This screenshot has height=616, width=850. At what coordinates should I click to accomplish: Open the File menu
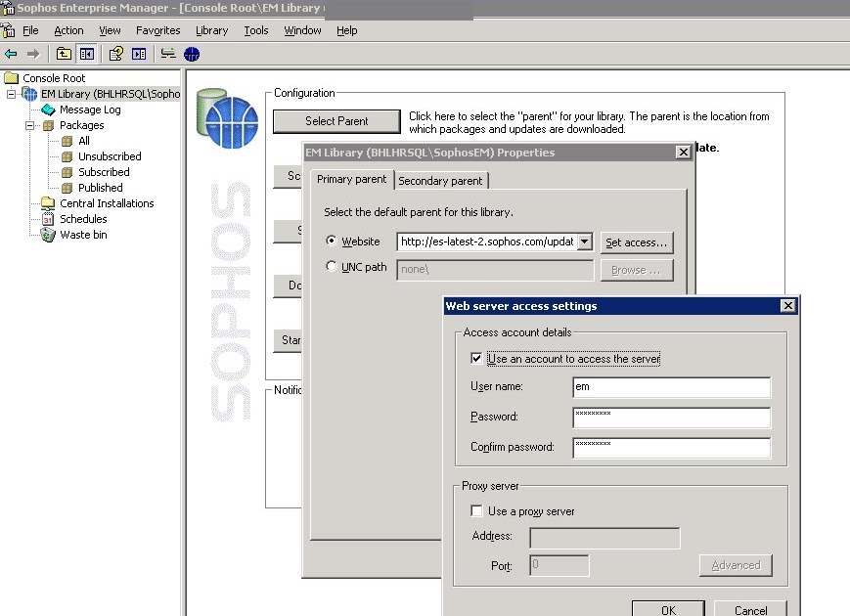pos(30,30)
